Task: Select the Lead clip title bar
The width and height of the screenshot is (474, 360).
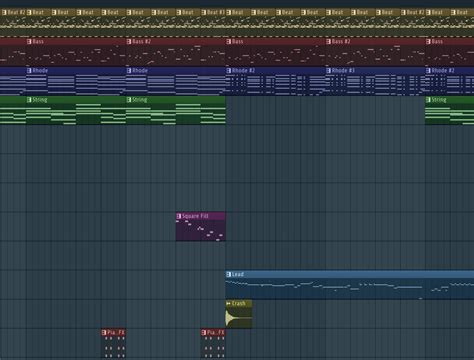Action: (x=350, y=274)
